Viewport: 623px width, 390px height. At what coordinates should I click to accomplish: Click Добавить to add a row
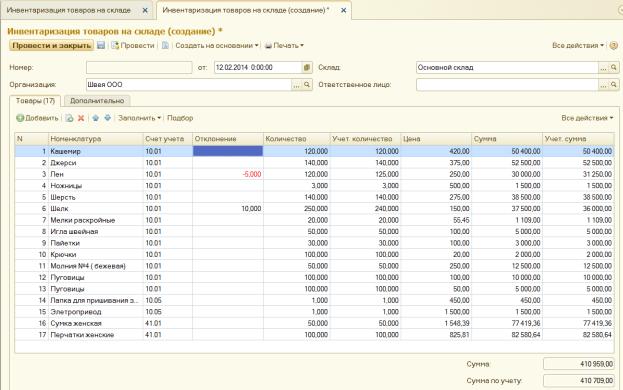tap(37, 118)
